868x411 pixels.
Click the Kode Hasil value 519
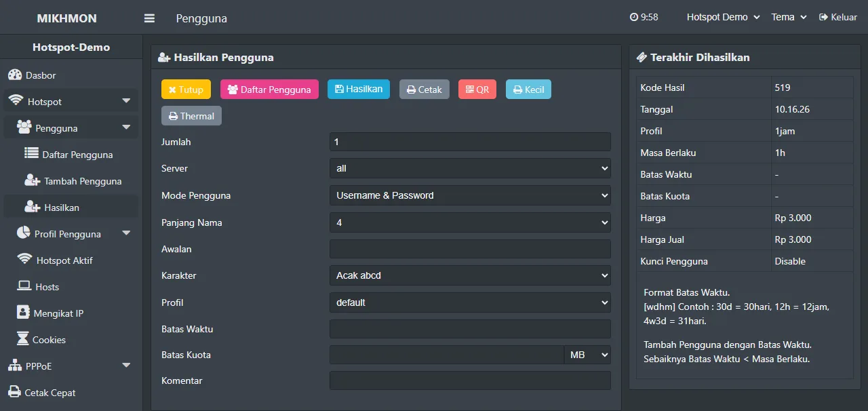click(783, 87)
